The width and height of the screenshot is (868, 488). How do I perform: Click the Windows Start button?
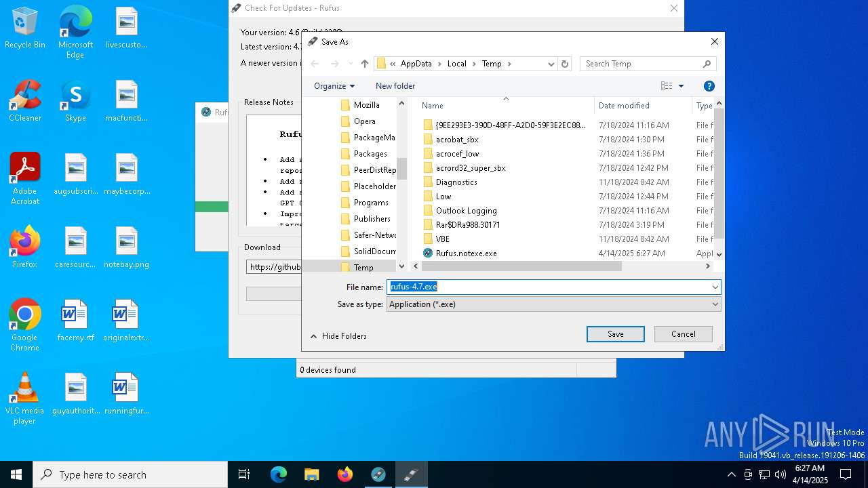click(x=16, y=474)
